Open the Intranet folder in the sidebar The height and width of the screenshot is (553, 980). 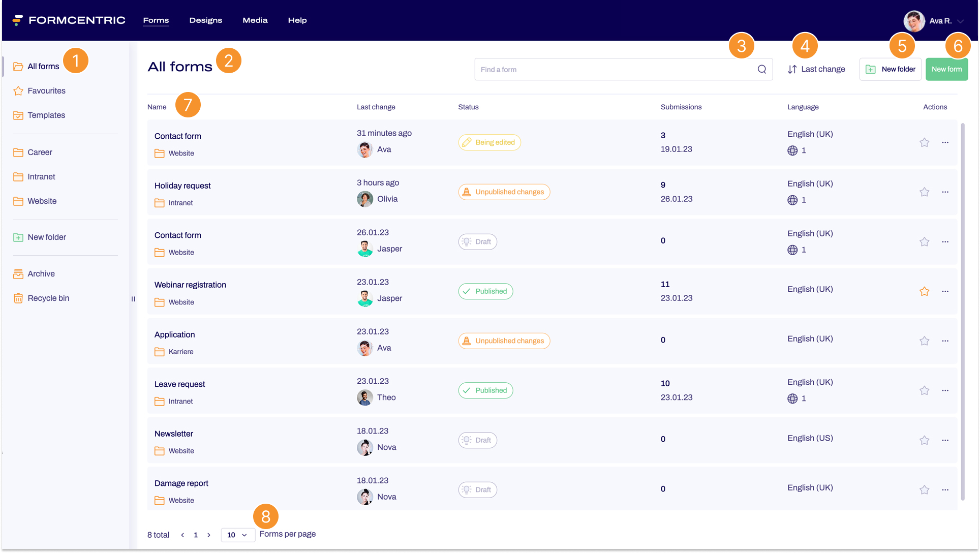tap(34, 177)
